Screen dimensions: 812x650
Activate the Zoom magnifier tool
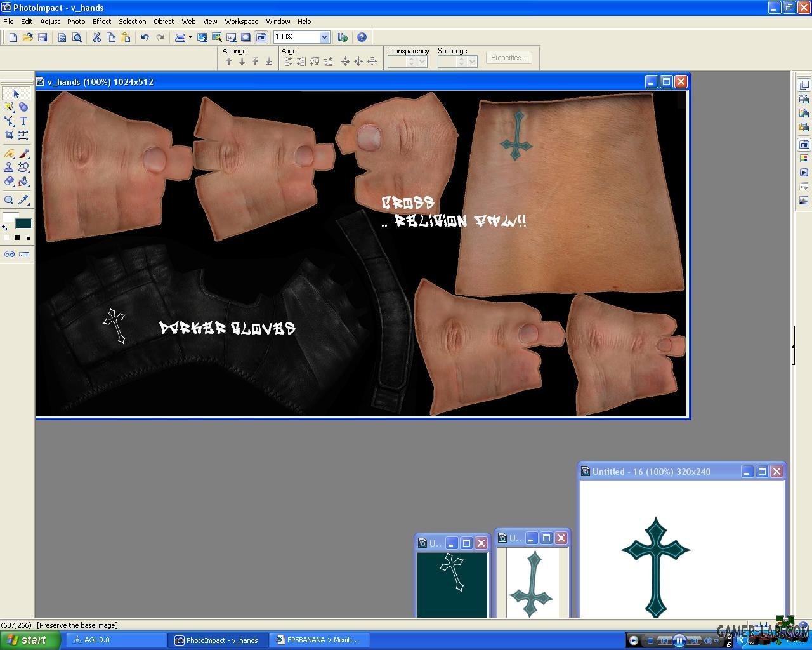coord(9,200)
